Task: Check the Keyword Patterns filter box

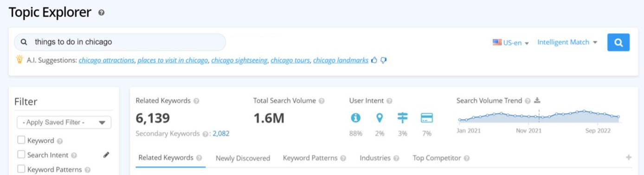Action: (x=21, y=169)
